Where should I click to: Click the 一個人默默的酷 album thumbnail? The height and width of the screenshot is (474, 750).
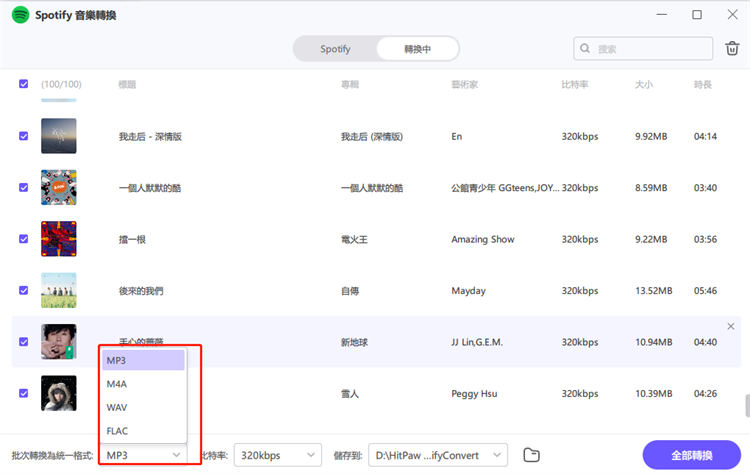(x=58, y=187)
